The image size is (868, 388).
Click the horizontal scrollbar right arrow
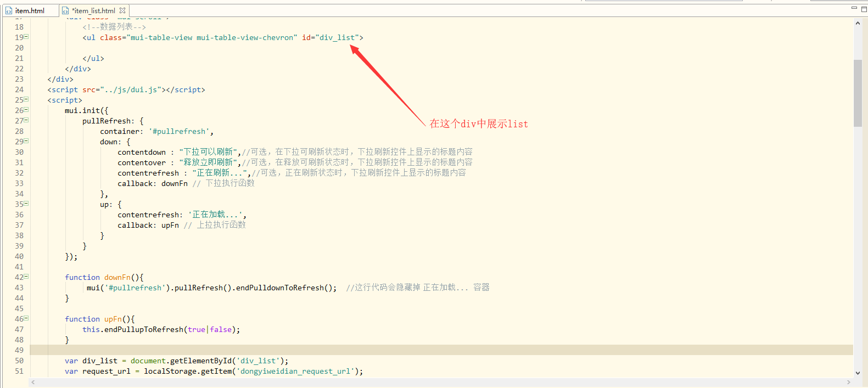[x=849, y=382]
